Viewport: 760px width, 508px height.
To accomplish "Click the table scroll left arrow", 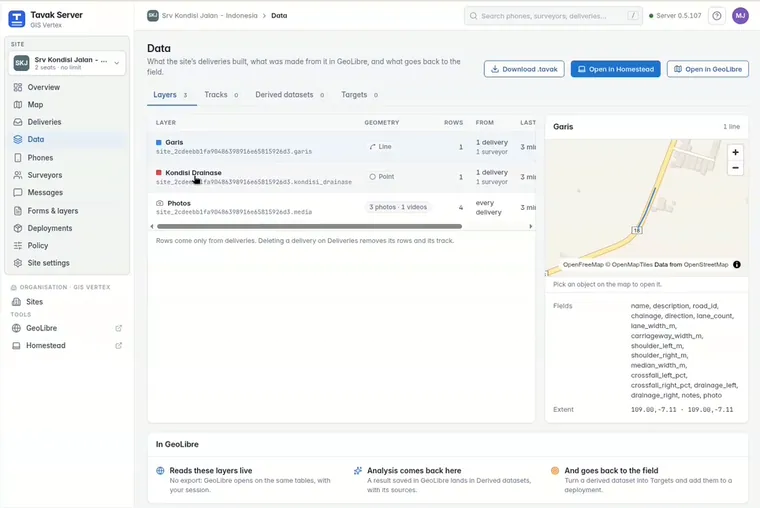I will [x=152, y=226].
